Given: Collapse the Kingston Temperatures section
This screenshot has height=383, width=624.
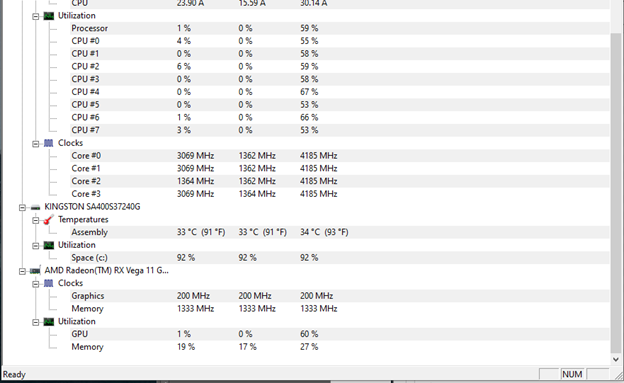Looking at the screenshot, I should (x=35, y=220).
